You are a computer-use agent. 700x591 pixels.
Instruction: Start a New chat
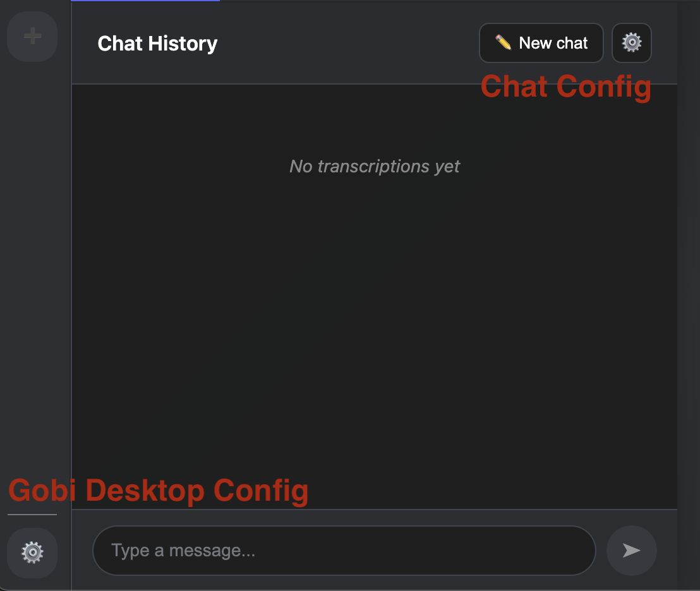541,42
